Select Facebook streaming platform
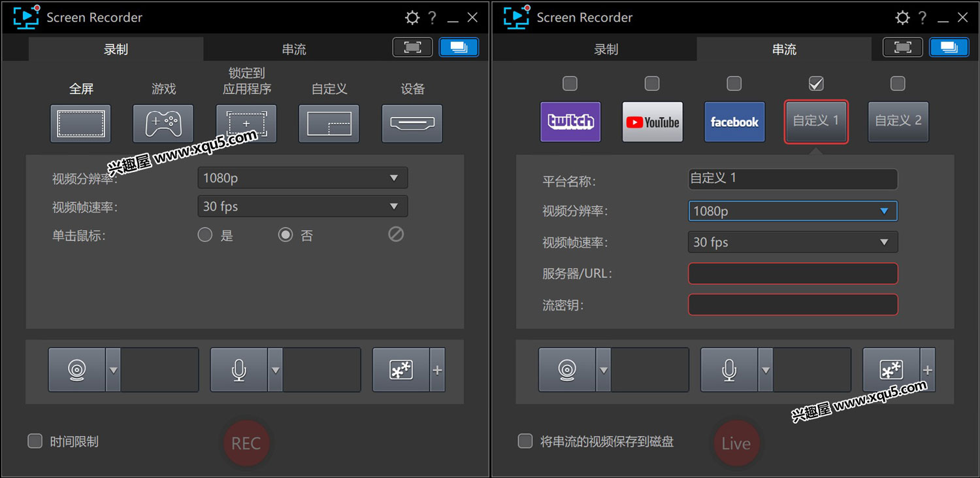 735,122
